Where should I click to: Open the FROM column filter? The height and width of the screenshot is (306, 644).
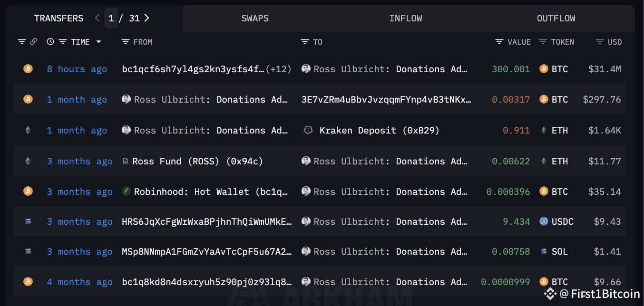click(126, 42)
